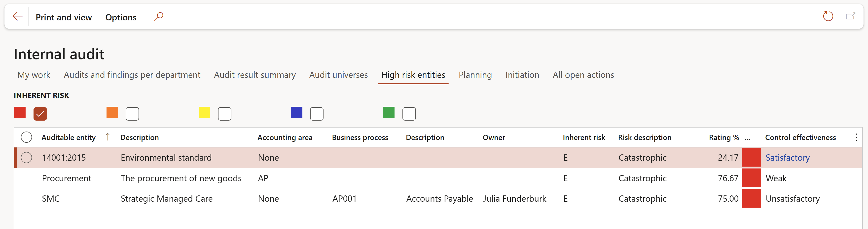
Task: Enable the orange inherent risk checkbox
Action: click(x=132, y=114)
